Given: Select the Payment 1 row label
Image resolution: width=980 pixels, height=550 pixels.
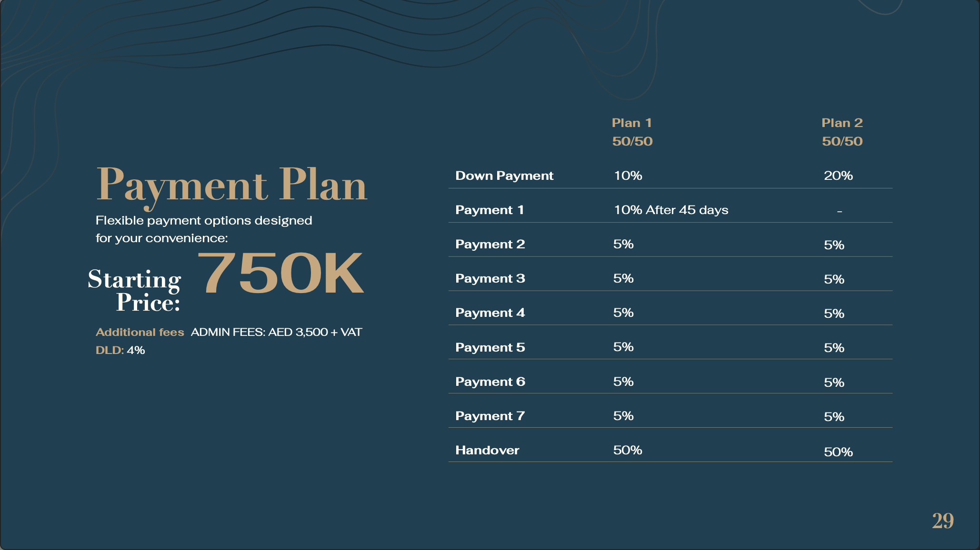Looking at the screenshot, I should (490, 210).
